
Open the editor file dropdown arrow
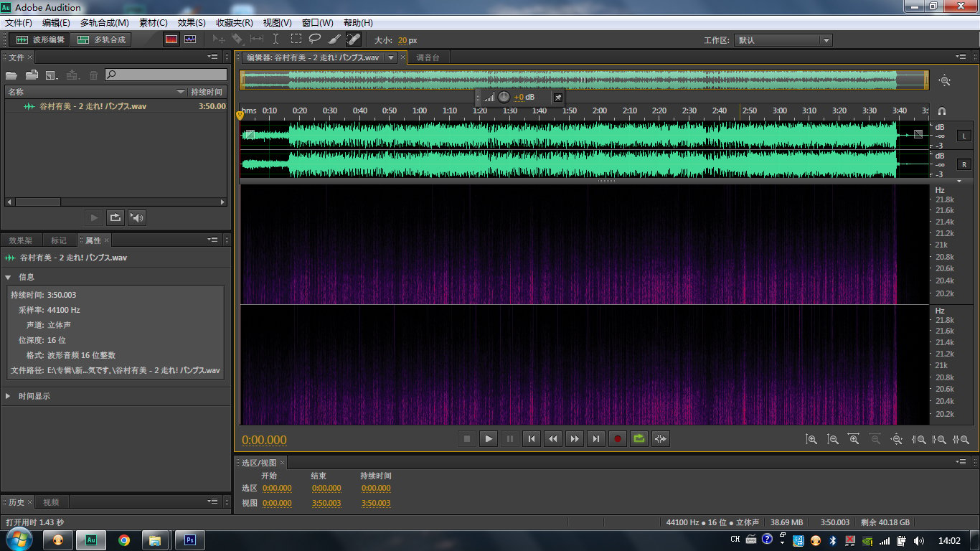point(391,58)
